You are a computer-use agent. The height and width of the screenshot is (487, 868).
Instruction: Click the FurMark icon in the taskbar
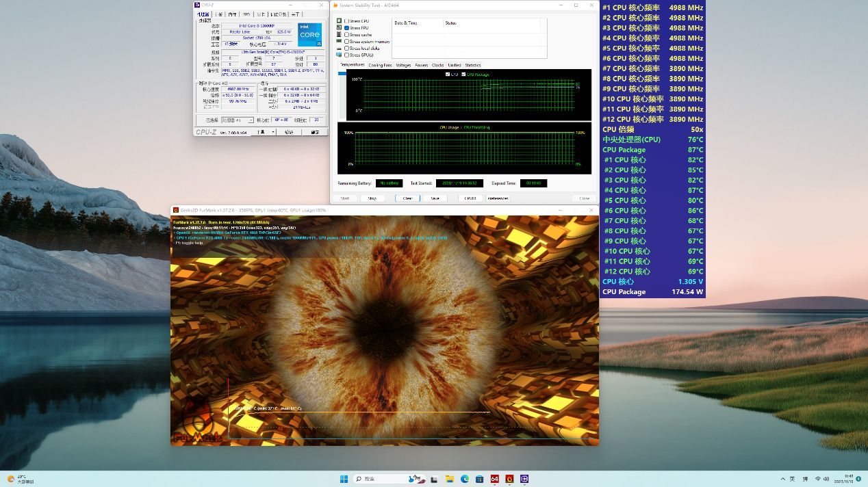[x=509, y=479]
